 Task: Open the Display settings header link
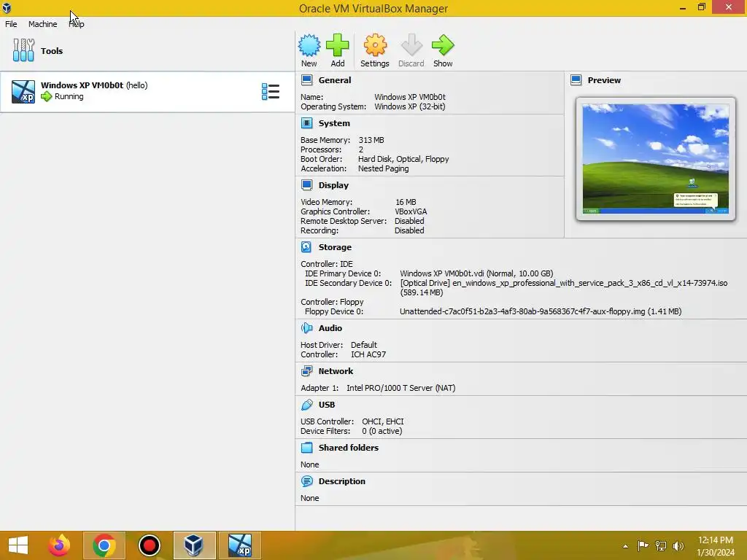[333, 184]
